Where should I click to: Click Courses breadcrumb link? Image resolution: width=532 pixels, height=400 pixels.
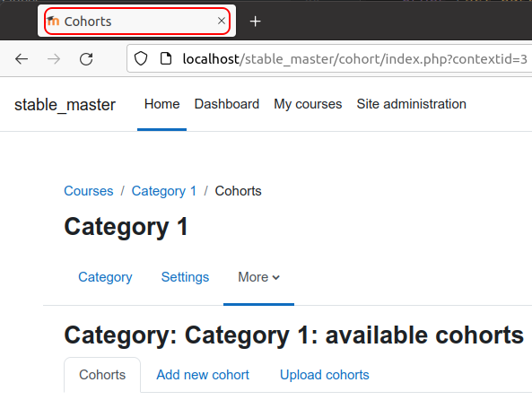89,191
